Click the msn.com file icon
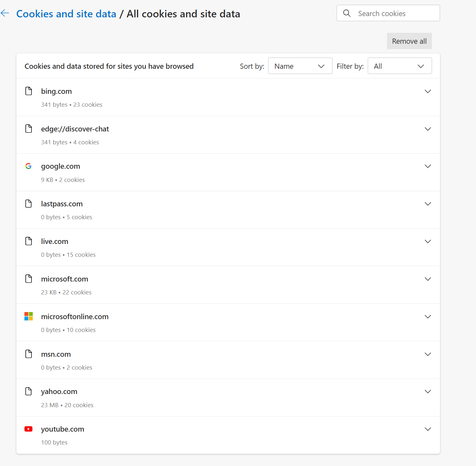The height and width of the screenshot is (466, 476). click(29, 354)
